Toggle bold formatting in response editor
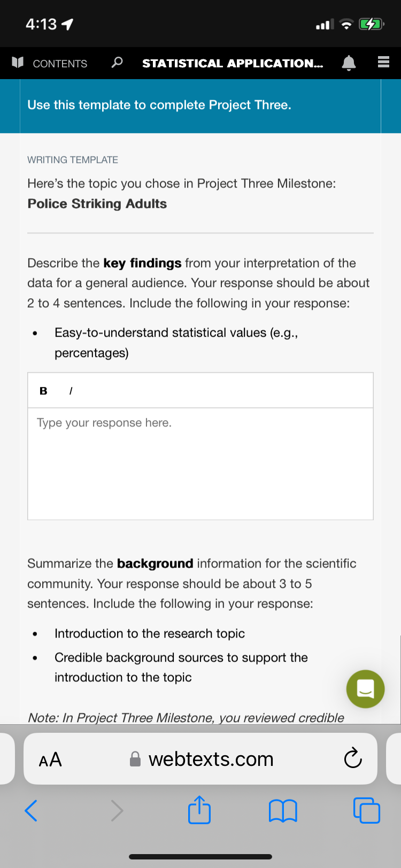Screen dimensions: 401x868 coord(43,391)
